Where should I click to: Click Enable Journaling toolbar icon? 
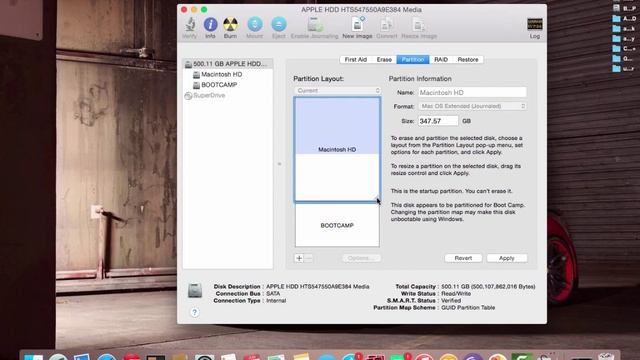pyautogui.click(x=315, y=28)
